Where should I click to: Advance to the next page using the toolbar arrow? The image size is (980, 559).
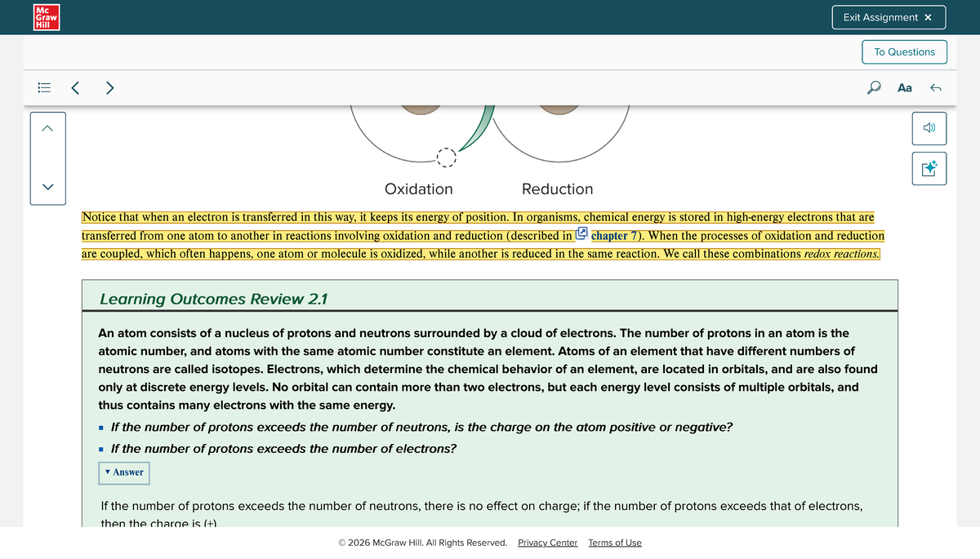(x=109, y=87)
